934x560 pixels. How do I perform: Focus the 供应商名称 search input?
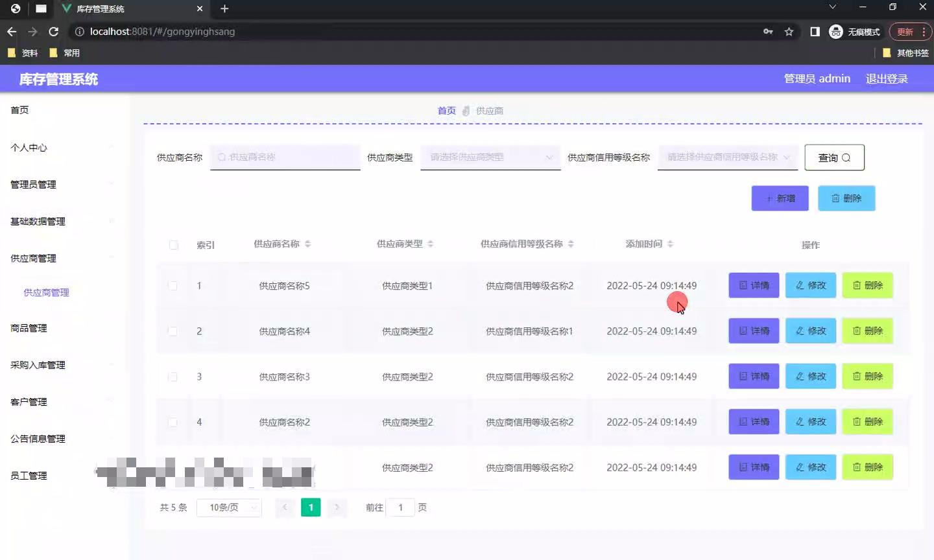tap(285, 157)
